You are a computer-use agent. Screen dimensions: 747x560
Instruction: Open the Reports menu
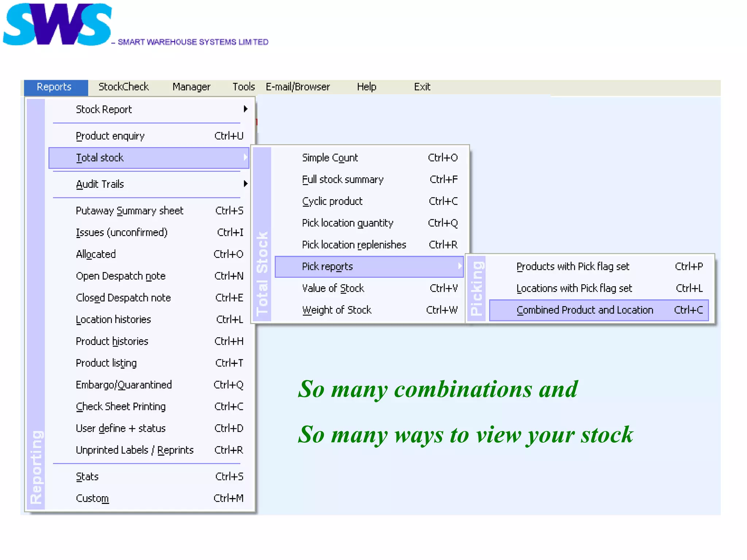(56, 87)
